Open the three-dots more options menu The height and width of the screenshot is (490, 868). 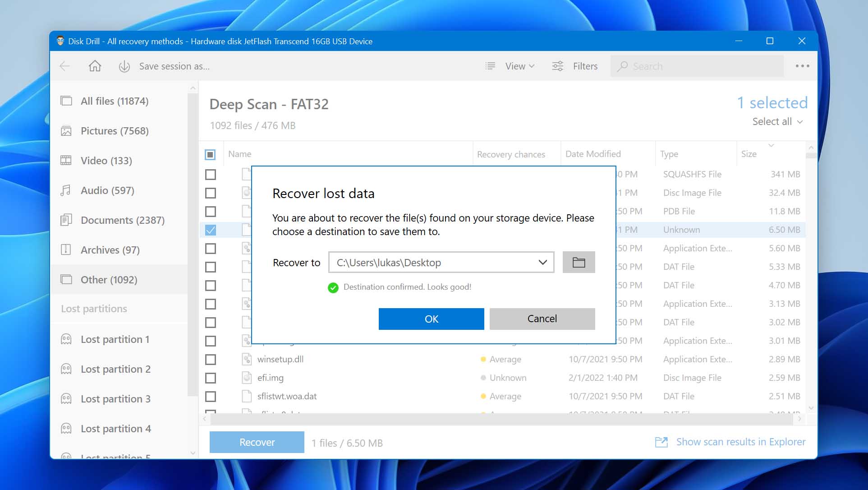click(802, 66)
